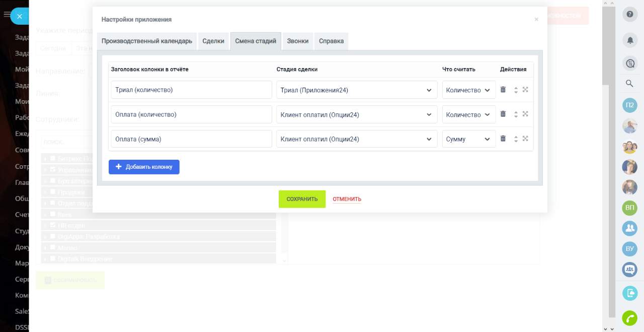Screen dimensions: 644x332
Task: Click the drag-move icon for Оплата (количество) row
Action: click(x=525, y=114)
